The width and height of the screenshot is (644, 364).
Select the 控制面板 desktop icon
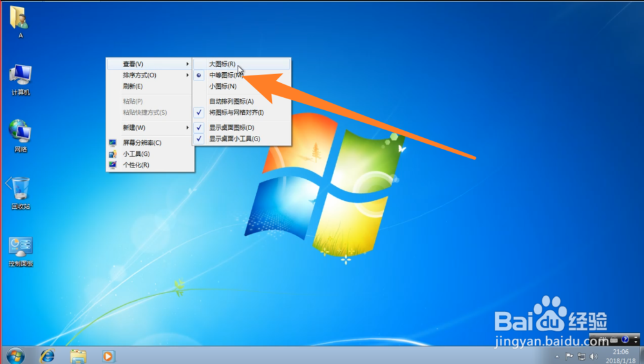click(21, 251)
